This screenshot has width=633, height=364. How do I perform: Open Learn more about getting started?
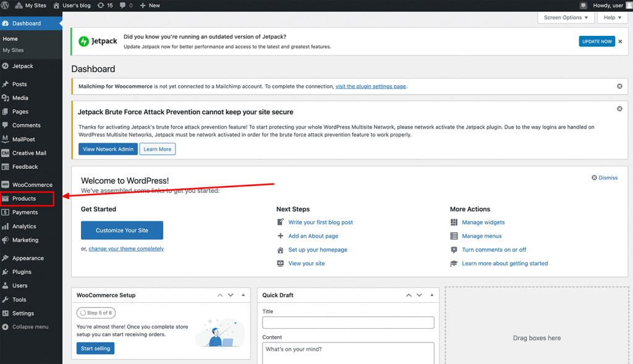pyautogui.click(x=505, y=263)
